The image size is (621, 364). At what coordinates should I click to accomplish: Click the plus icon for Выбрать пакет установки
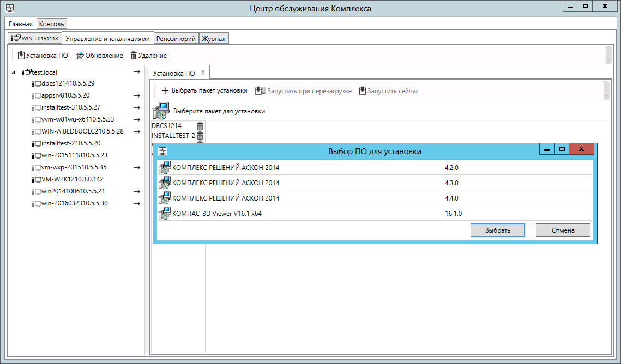[165, 90]
